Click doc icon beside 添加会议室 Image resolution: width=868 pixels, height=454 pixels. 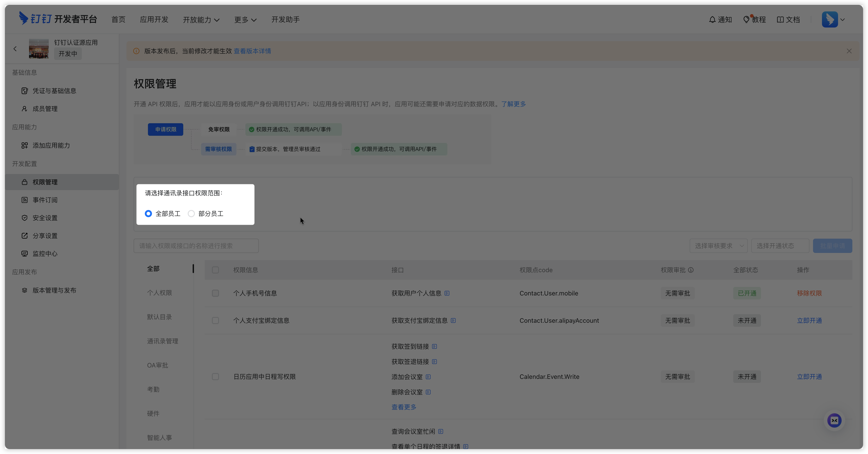point(428,377)
